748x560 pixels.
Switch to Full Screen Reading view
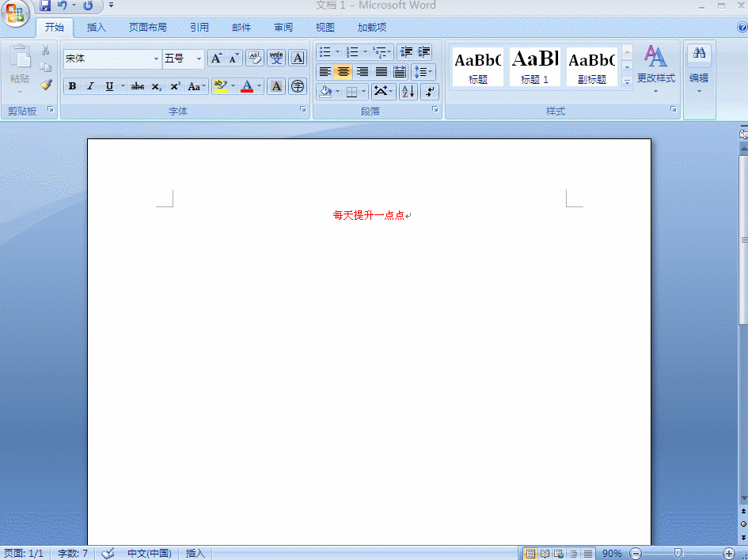point(545,554)
